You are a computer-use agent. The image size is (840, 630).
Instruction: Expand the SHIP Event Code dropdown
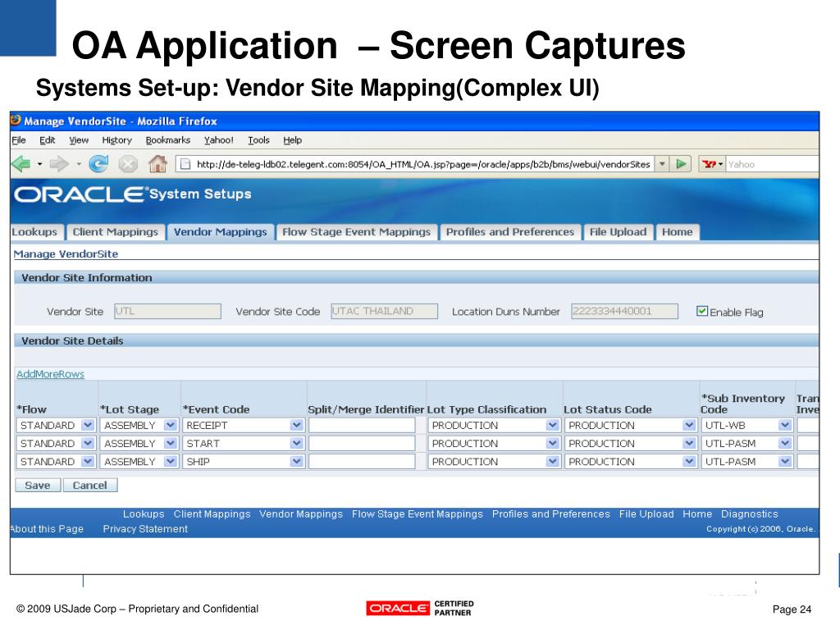296,462
